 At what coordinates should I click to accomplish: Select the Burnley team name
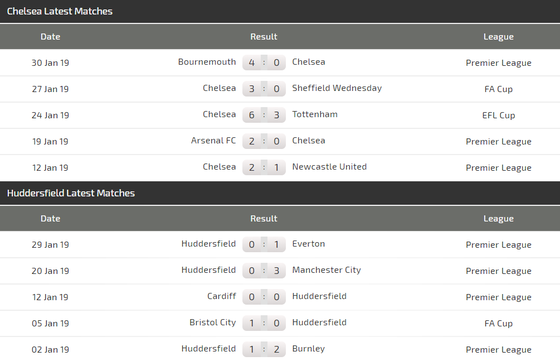click(x=309, y=349)
